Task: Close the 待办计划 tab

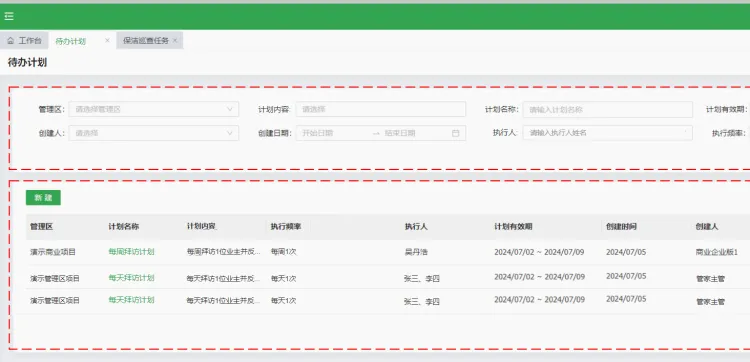Action: click(x=107, y=41)
